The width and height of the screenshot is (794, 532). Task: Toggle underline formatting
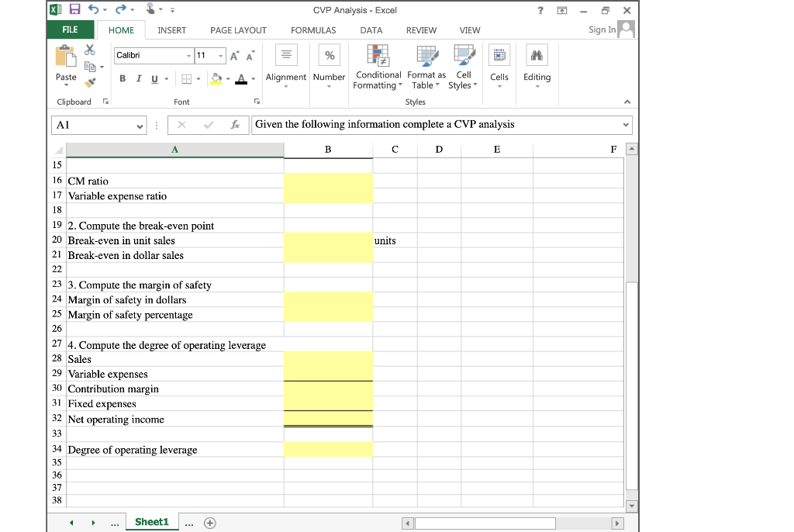click(x=154, y=78)
